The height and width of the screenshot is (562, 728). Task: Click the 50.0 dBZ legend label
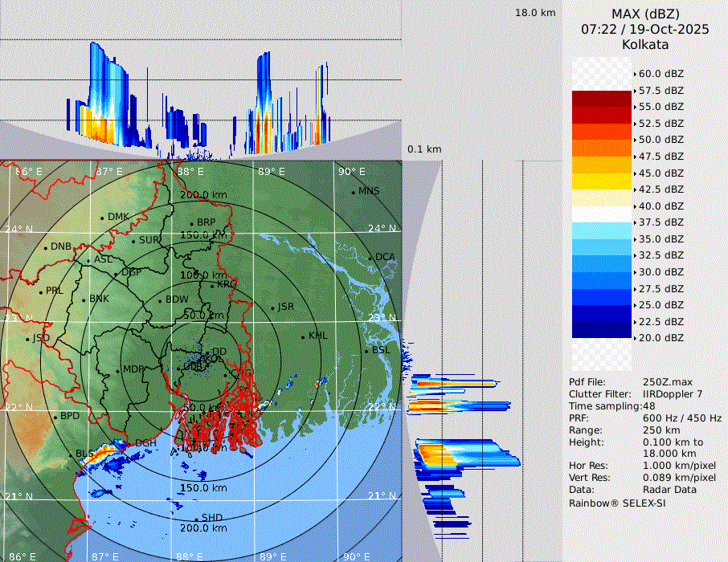661,140
